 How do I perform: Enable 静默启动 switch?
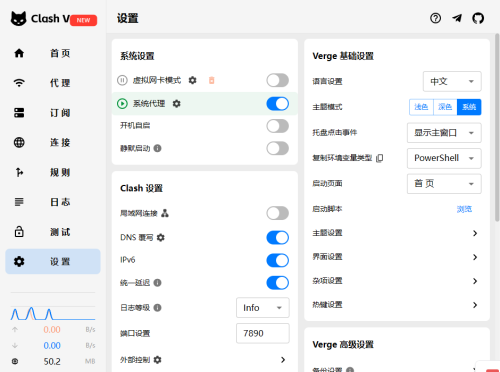(277, 148)
